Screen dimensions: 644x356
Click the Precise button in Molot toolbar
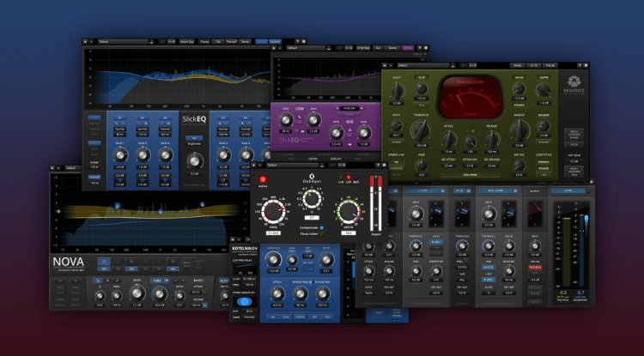pos(550,65)
